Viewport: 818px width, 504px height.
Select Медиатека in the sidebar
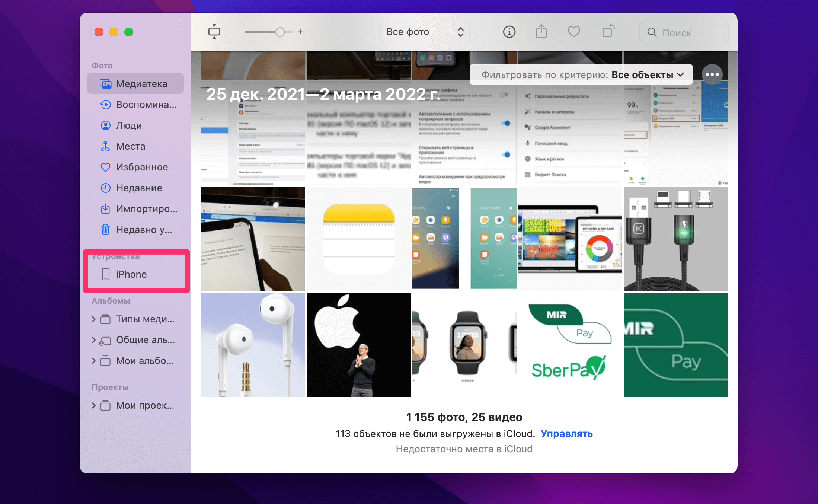click(x=141, y=84)
